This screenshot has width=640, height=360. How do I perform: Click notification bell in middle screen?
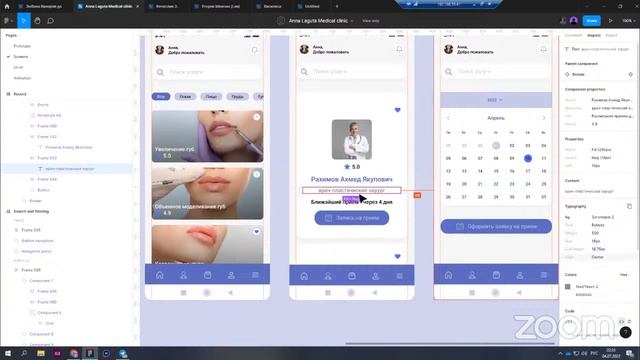coord(399,49)
